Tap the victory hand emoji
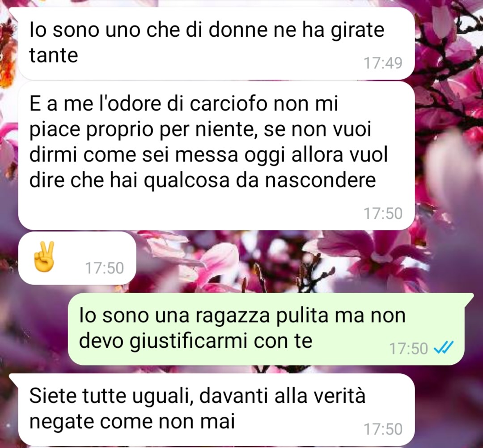Screen dimensions: 483x448 [44, 256]
